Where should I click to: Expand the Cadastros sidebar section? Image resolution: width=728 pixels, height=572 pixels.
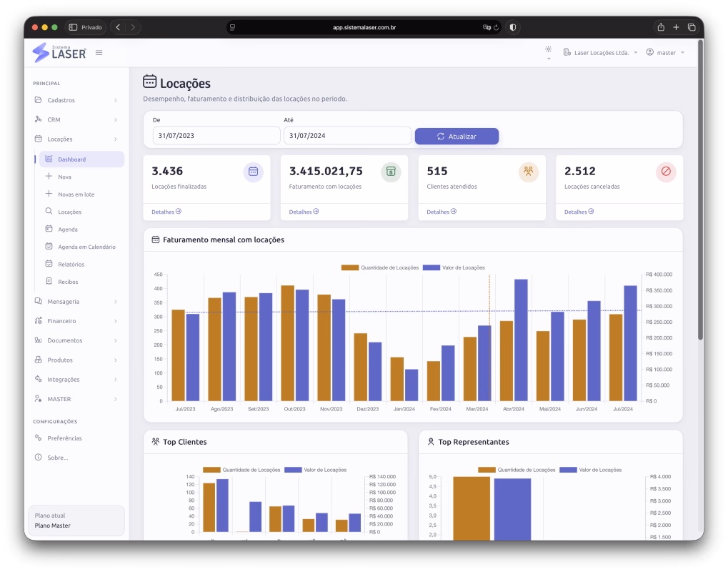point(76,100)
